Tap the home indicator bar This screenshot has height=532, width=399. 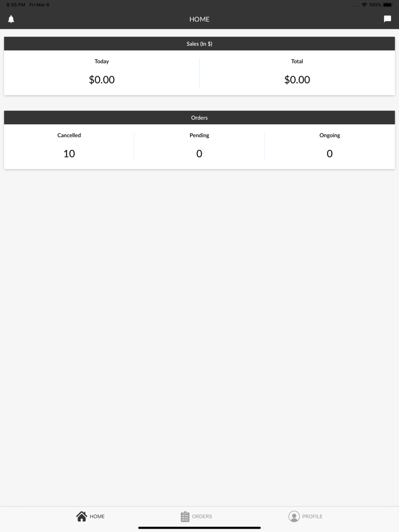(199, 527)
